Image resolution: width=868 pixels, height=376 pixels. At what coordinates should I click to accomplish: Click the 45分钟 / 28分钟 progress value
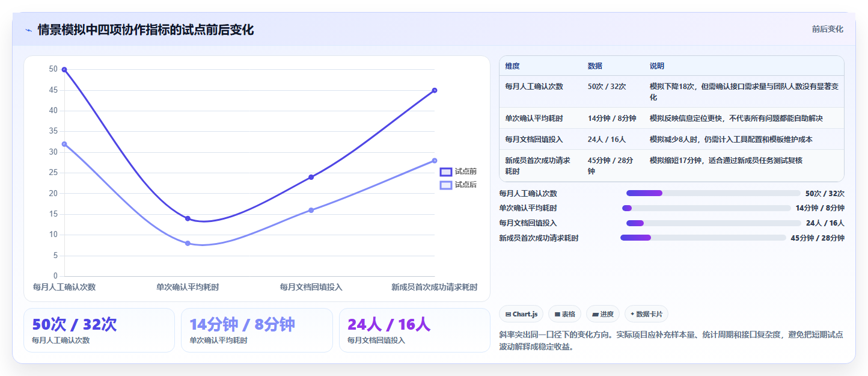(818, 238)
